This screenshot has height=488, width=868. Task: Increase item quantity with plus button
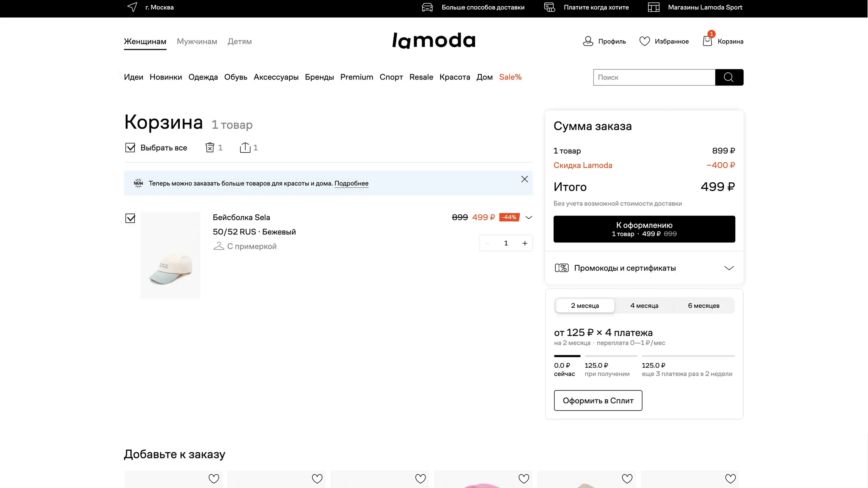[525, 243]
